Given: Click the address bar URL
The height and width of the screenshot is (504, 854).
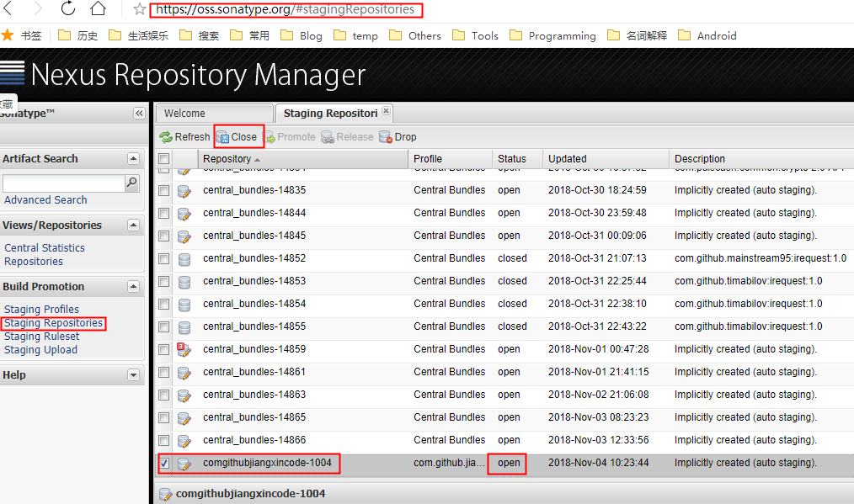Looking at the screenshot, I should 286,9.
